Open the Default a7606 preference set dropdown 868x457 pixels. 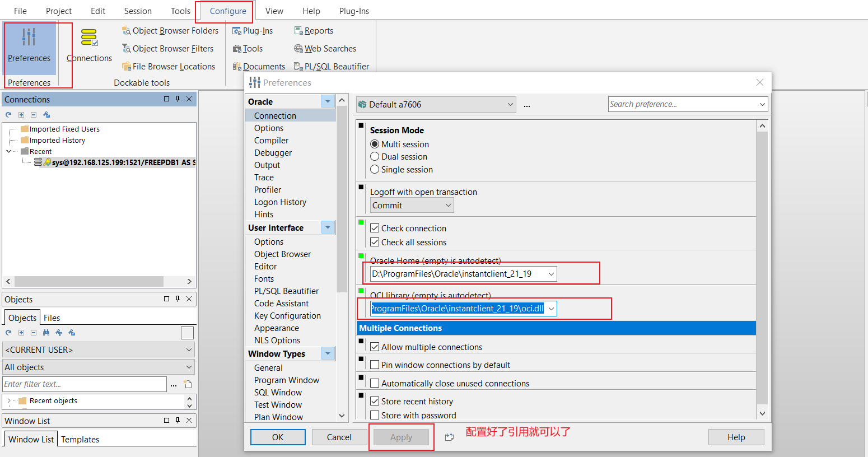click(x=436, y=105)
